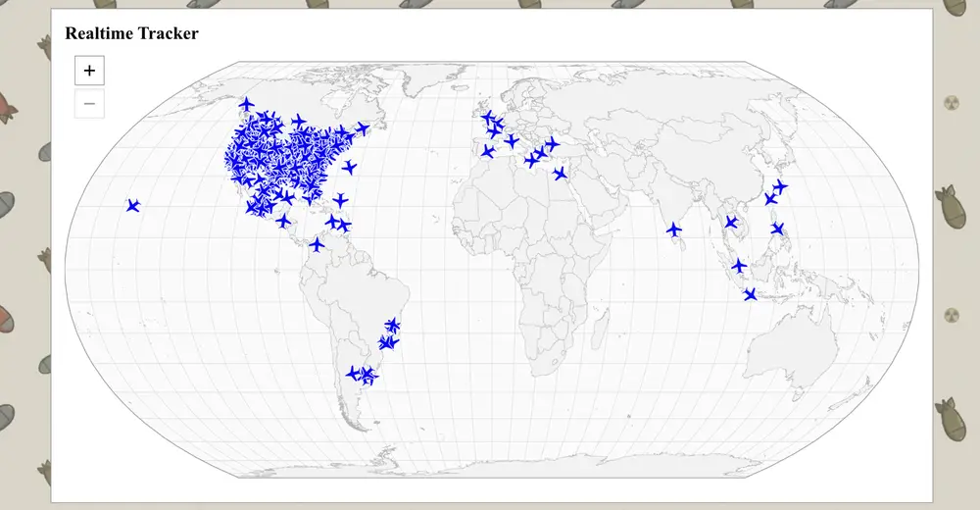Select the plane over central Canada north of the US cluster
The width and height of the screenshot is (980, 510).
[299, 121]
